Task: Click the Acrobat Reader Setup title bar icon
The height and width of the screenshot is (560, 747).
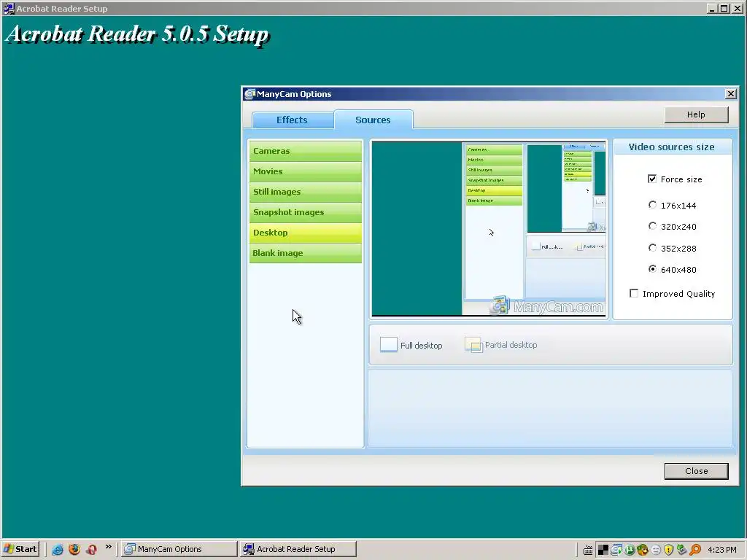Action: tap(9, 8)
